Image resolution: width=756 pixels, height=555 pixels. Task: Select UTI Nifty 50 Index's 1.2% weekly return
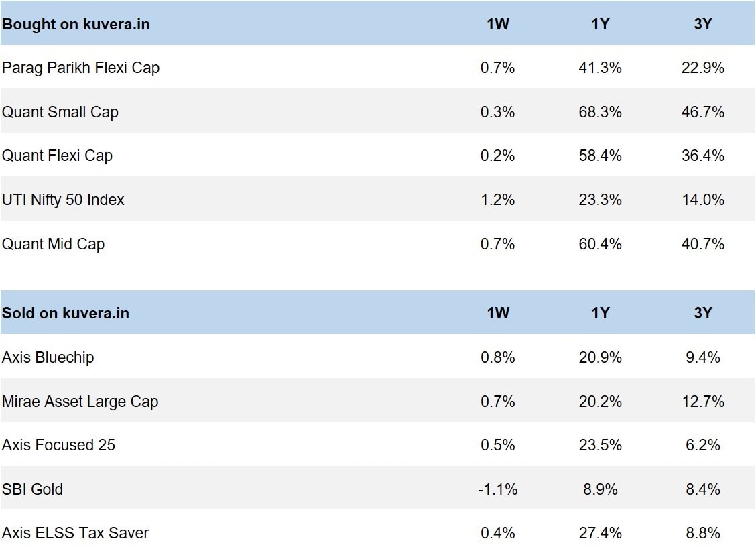498,200
